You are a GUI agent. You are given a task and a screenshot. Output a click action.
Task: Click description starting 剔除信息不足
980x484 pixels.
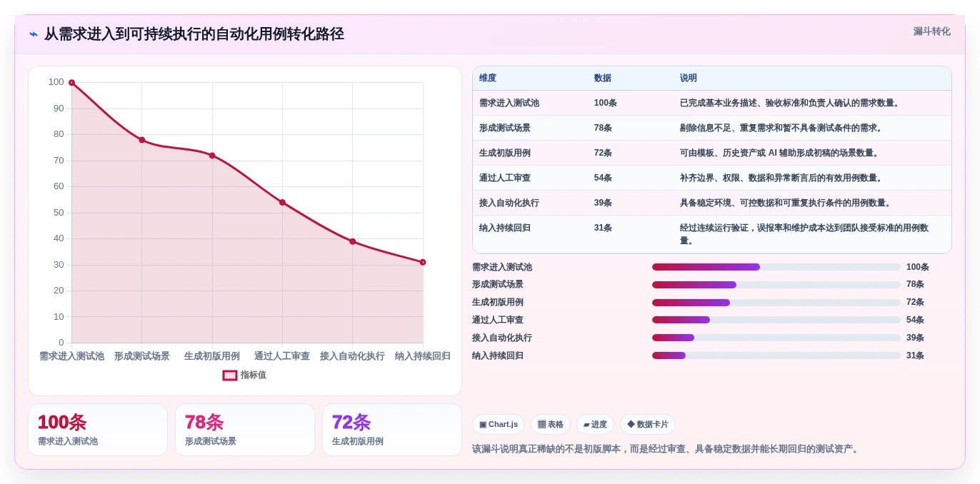point(782,128)
